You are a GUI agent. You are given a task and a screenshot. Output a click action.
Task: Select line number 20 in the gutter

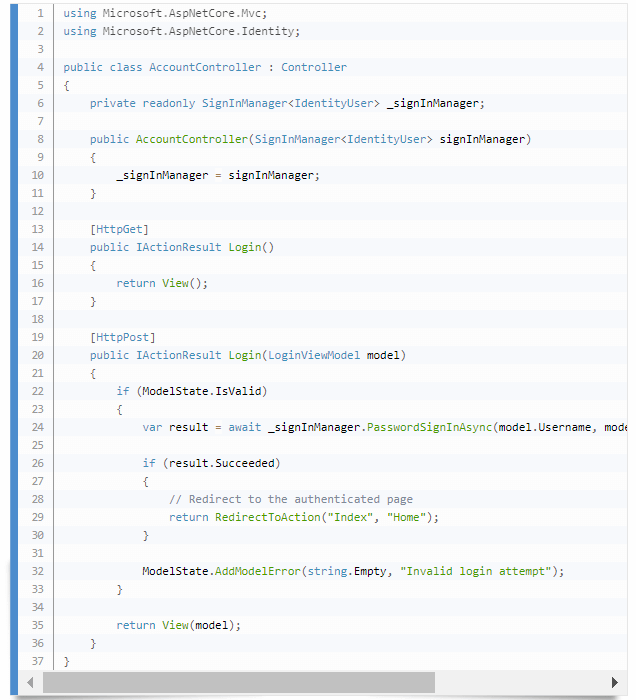click(x=37, y=355)
